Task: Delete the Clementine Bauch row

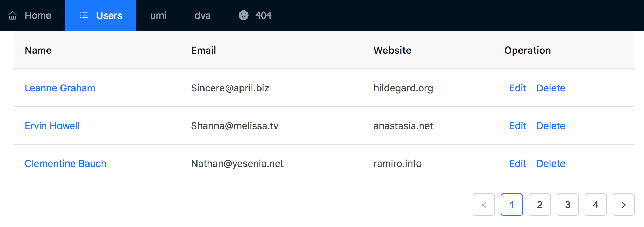Action: [551, 163]
